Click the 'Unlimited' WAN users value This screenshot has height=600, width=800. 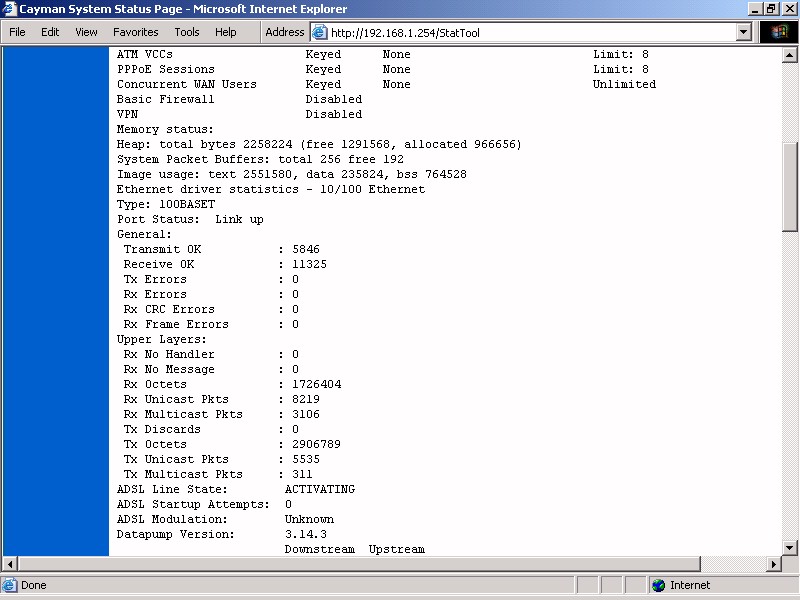[624, 84]
